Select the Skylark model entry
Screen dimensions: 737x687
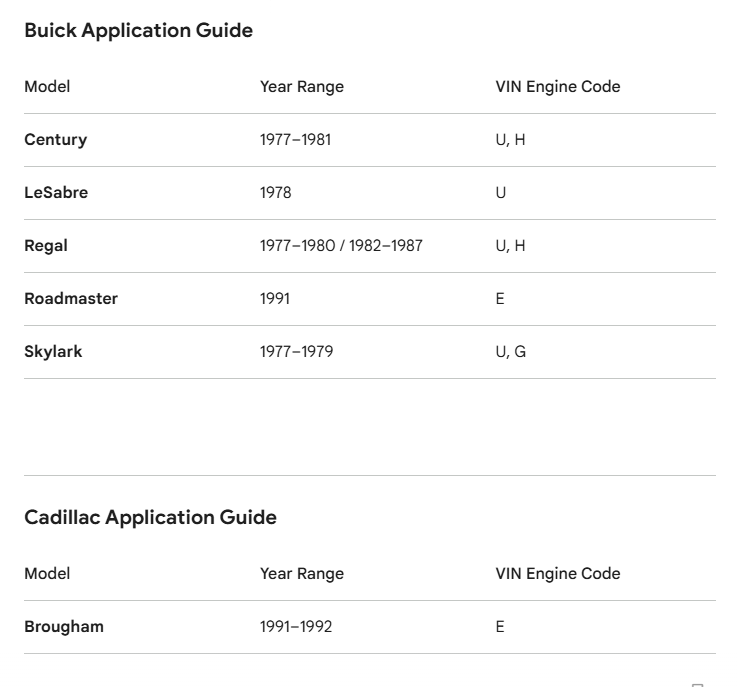coord(53,352)
